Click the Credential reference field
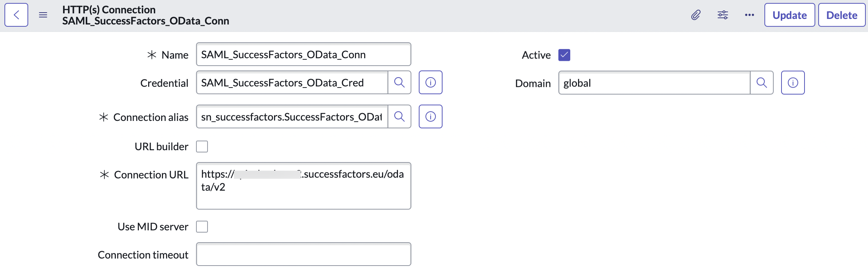Image resolution: width=868 pixels, height=273 pixels. [292, 82]
